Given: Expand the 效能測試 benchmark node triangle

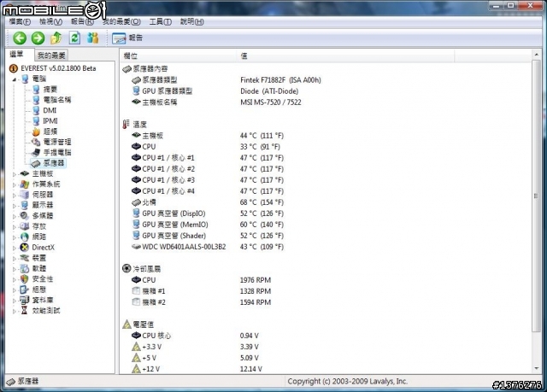Looking at the screenshot, I should coord(15,311).
